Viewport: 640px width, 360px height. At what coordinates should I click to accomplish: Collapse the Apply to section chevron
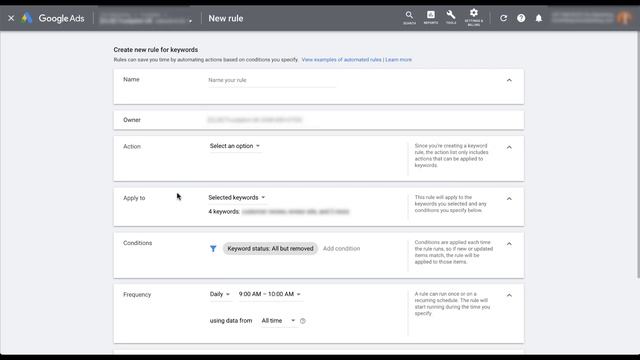(x=509, y=199)
